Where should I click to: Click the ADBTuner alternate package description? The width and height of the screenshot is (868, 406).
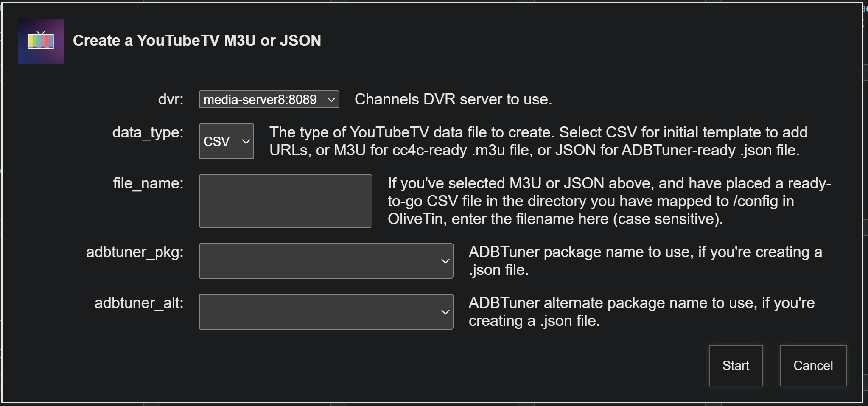641,312
